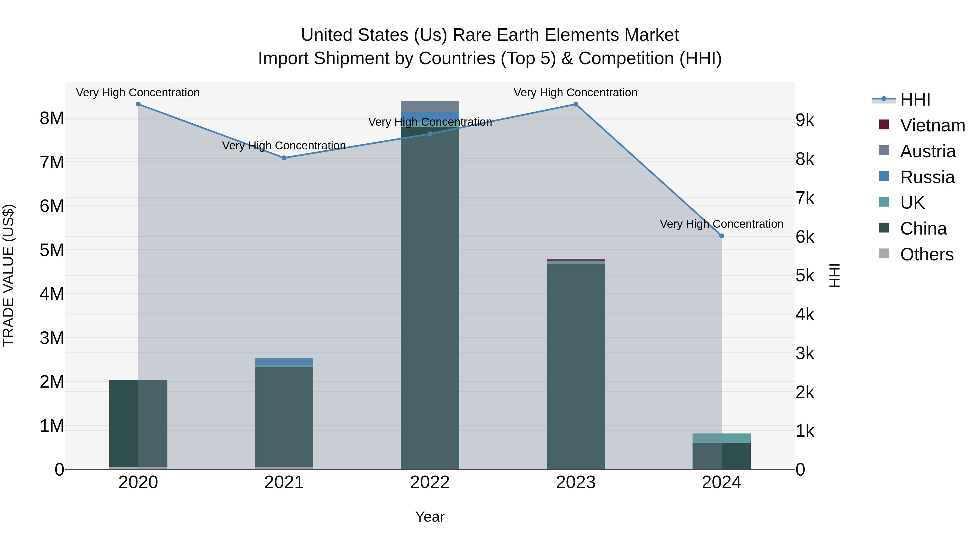
Task: Click the 2021 x-axis label
Action: (284, 482)
